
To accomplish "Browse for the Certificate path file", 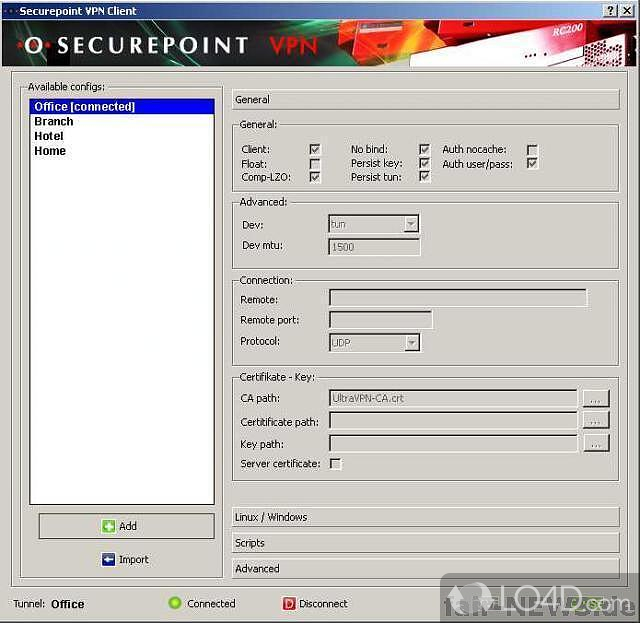I will tap(596, 421).
